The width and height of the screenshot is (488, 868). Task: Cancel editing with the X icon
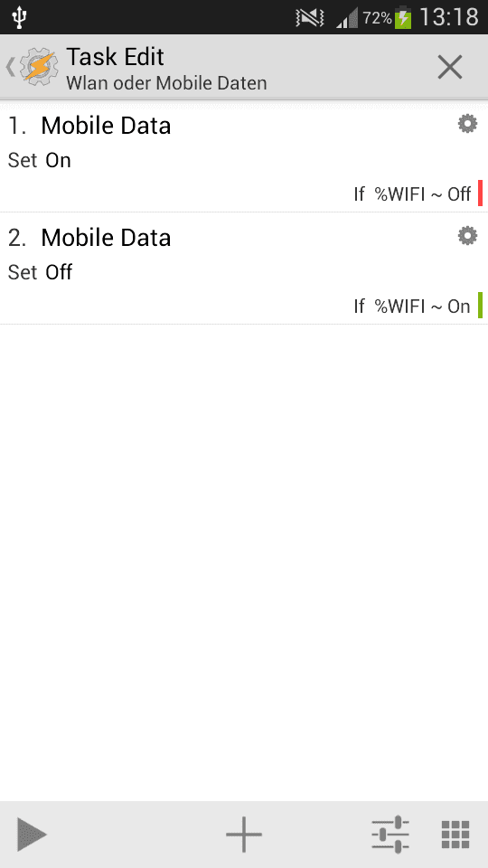450,68
